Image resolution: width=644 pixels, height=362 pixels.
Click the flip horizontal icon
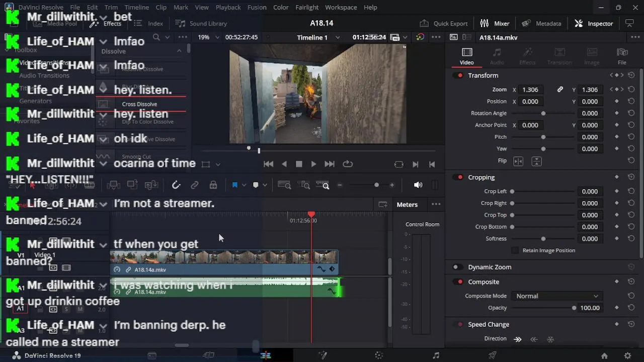coord(518,161)
